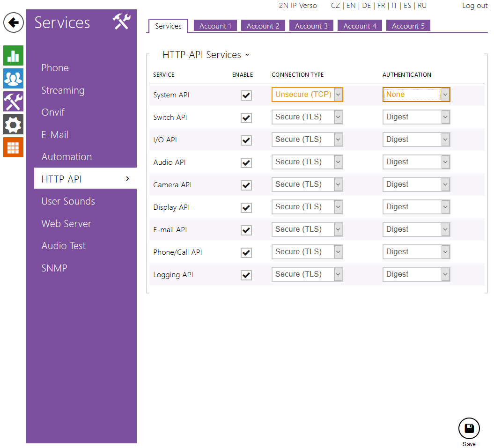494x448 pixels.
Task: Toggle the Logging API checkbox
Action: point(246,275)
